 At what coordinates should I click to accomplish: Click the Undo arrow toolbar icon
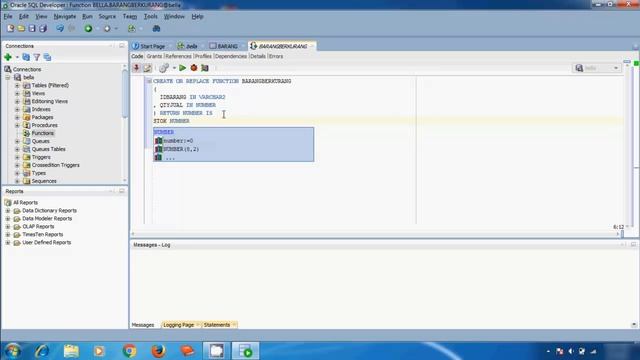60,29
